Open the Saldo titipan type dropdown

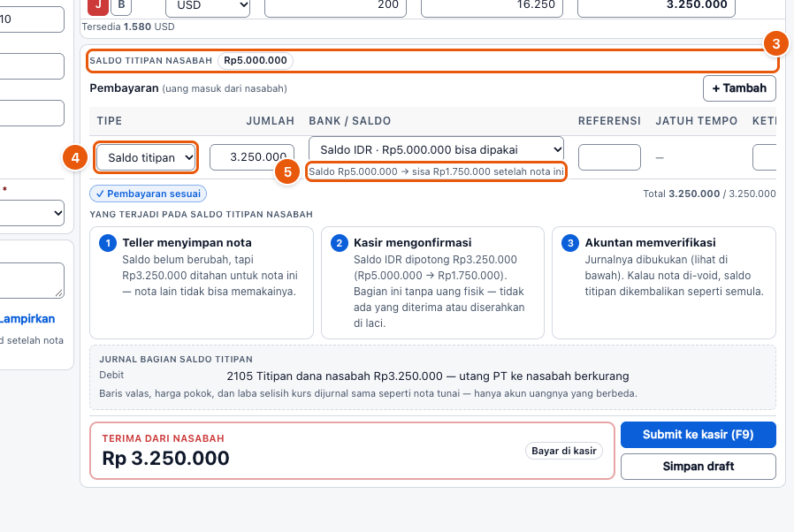pos(146,157)
